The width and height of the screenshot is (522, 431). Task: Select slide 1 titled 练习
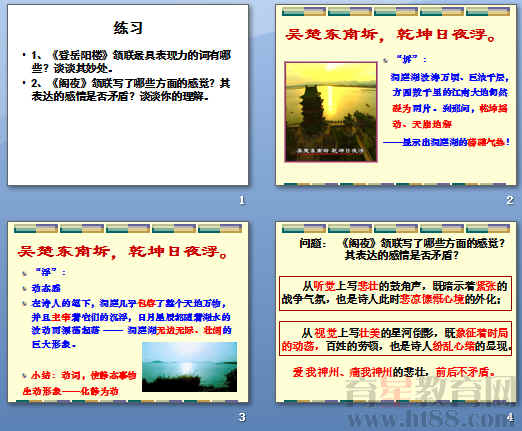click(128, 95)
